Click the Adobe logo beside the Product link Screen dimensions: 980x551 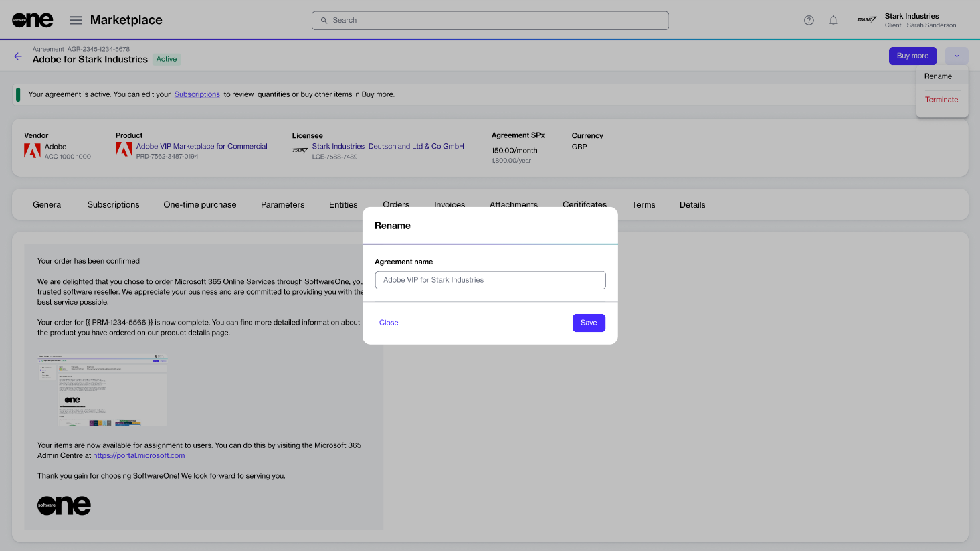[x=124, y=150]
